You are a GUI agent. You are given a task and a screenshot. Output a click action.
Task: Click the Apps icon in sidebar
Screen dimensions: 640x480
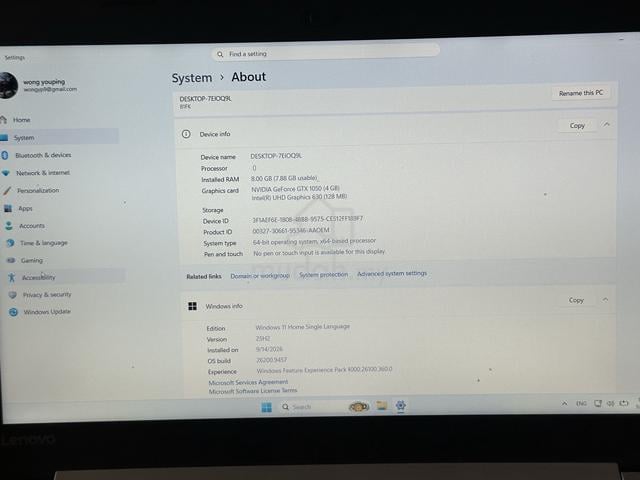(x=8, y=208)
